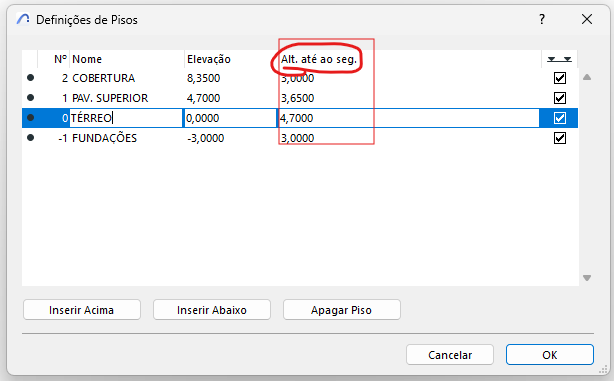Toggle the checkbox in the PAV. SUPERIOR row
Screen dimensions: 614x381
[560, 98]
